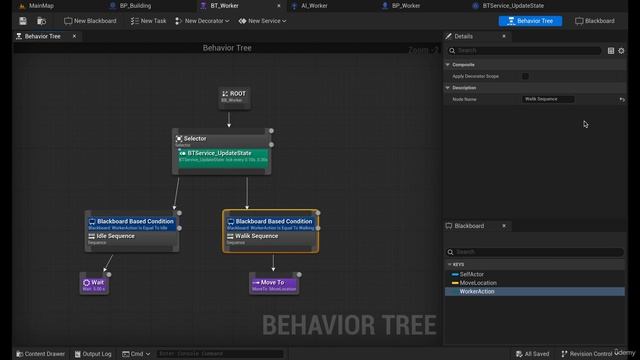
Task: Click the Wait node clock icon
Action: tap(87, 282)
